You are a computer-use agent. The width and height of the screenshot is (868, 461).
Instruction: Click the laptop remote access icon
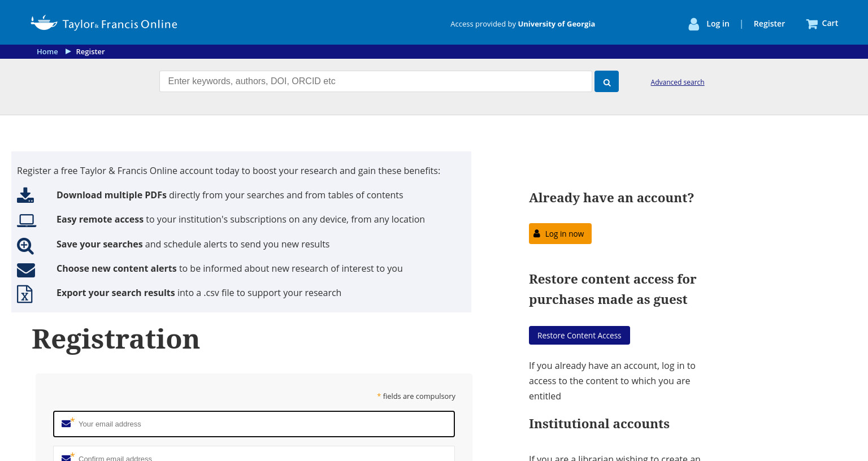[27, 220]
